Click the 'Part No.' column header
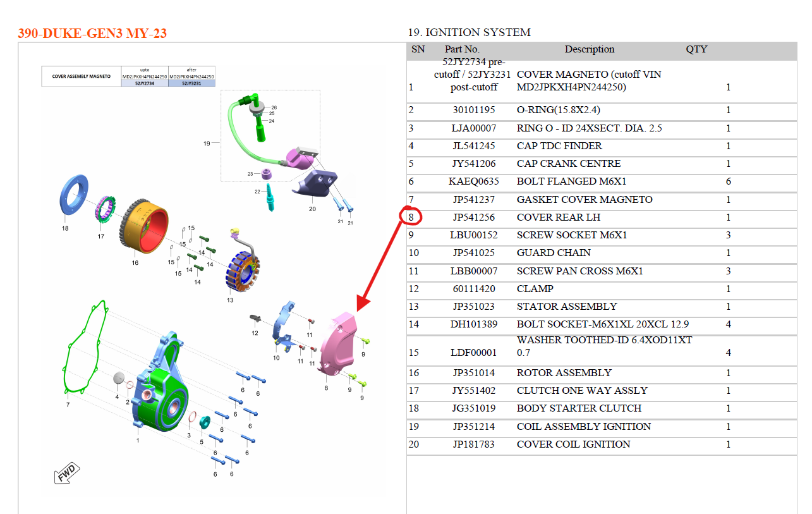The height and width of the screenshot is (514, 812). [462, 49]
